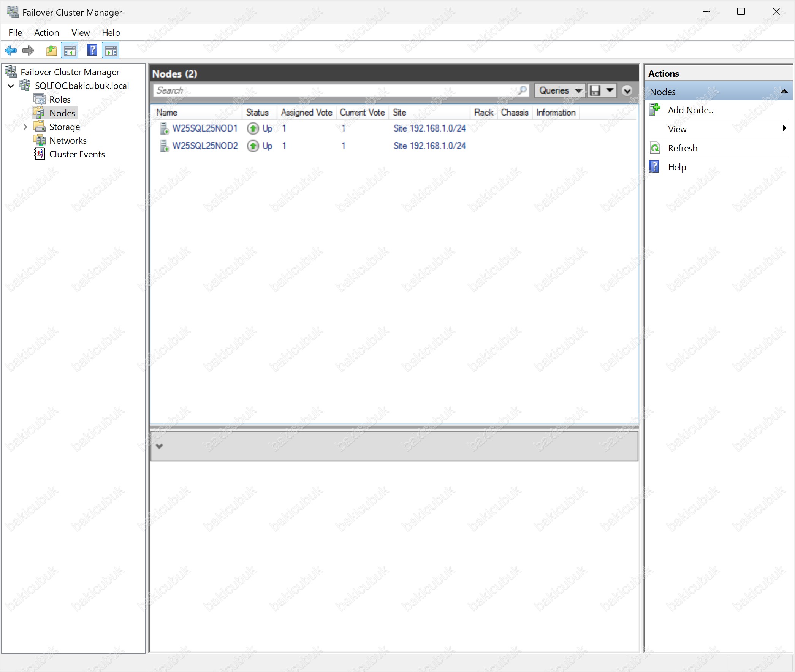This screenshot has width=795, height=672.
Task: Click Refresh in Actions pane
Action: [682, 148]
